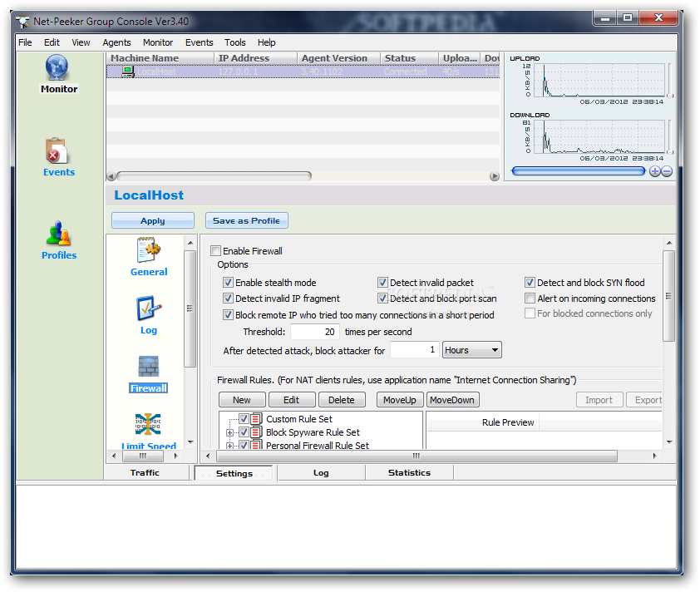Click settings category list scroll up arrow
This screenshot has width=700, height=592.
click(x=190, y=243)
